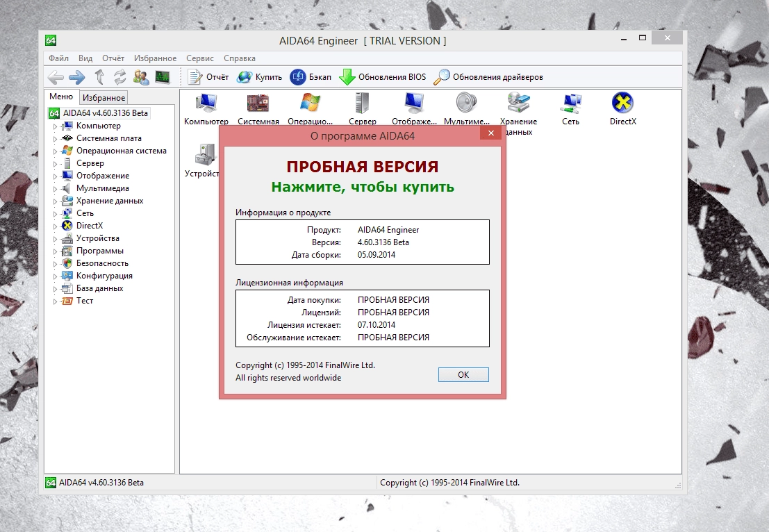769x532 pixels.
Task: Select Устройства in the tree
Action: pos(97,238)
